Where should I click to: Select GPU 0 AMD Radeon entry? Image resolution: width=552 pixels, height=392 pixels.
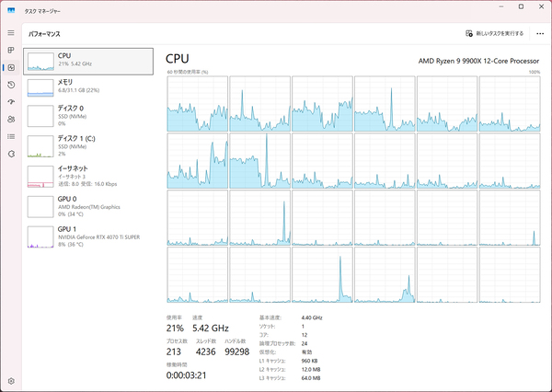pyautogui.click(x=88, y=206)
